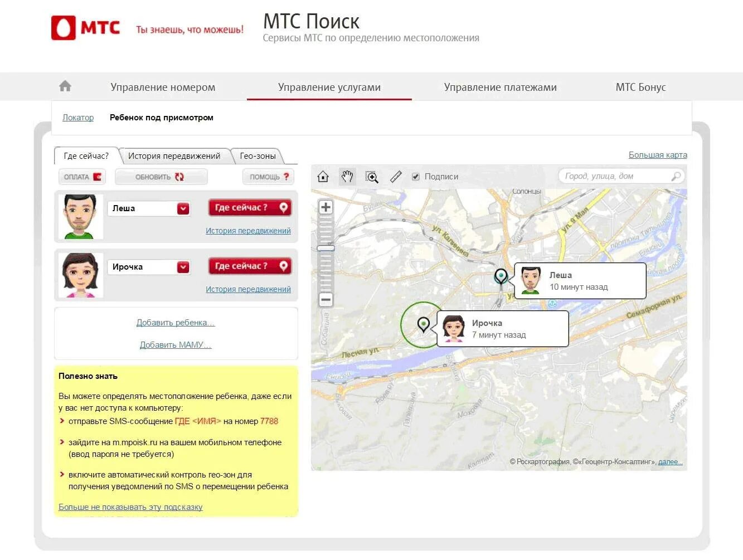Open МТС Бонус menu

pyautogui.click(x=640, y=87)
